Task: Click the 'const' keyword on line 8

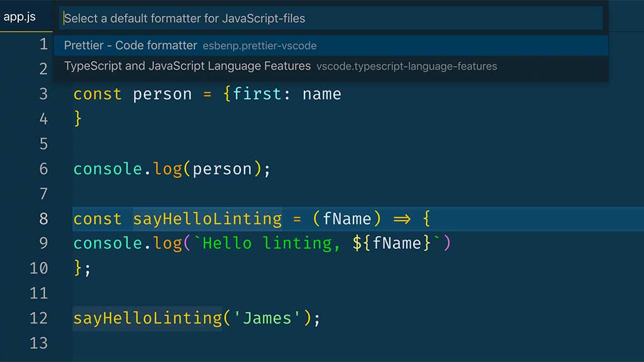Action: (x=97, y=219)
